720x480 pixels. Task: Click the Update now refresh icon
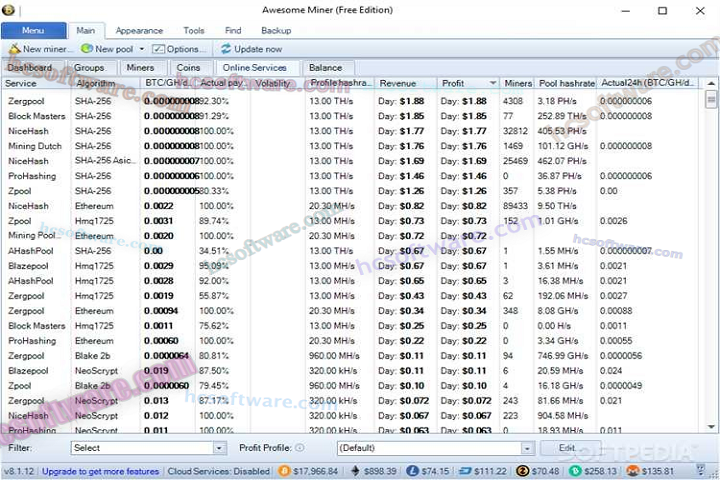click(x=226, y=49)
